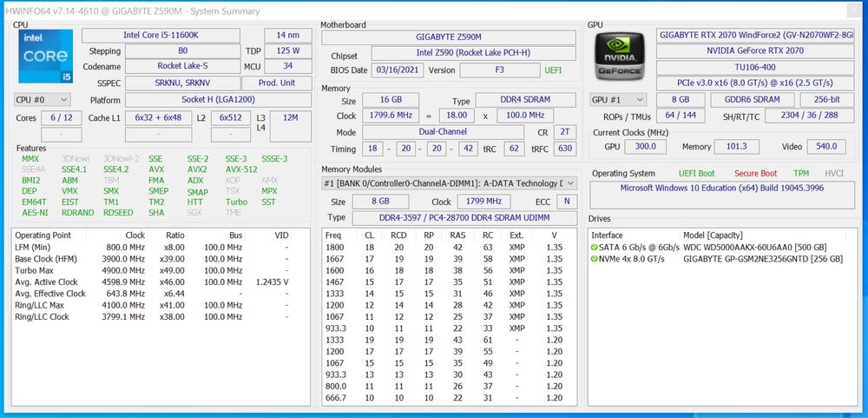This screenshot has width=868, height=418.
Task: Select the Rocket Lake-S codename field
Action: (x=182, y=67)
